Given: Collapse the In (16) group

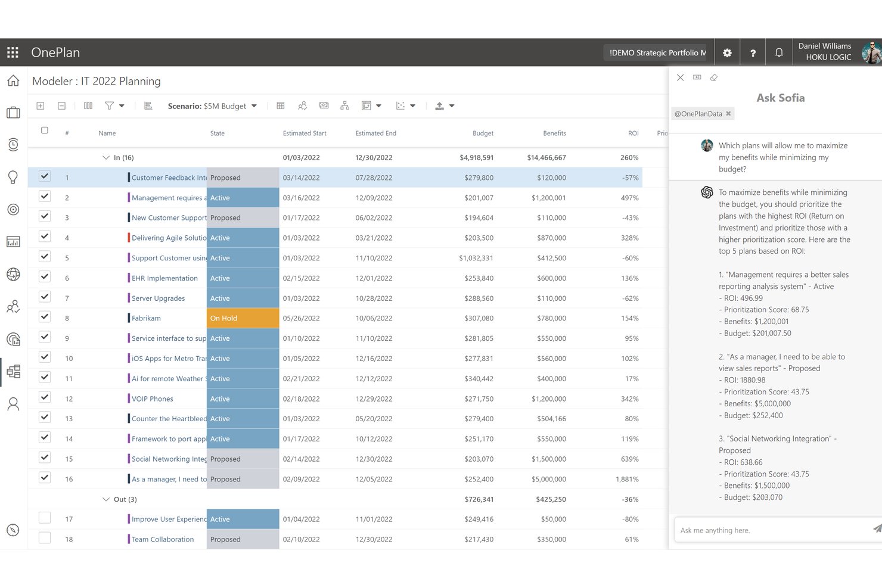Looking at the screenshot, I should click(106, 158).
